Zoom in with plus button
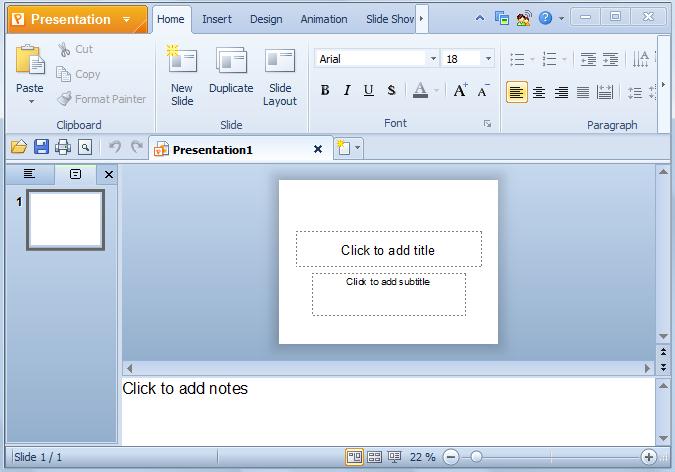The image size is (675, 472). click(x=648, y=457)
